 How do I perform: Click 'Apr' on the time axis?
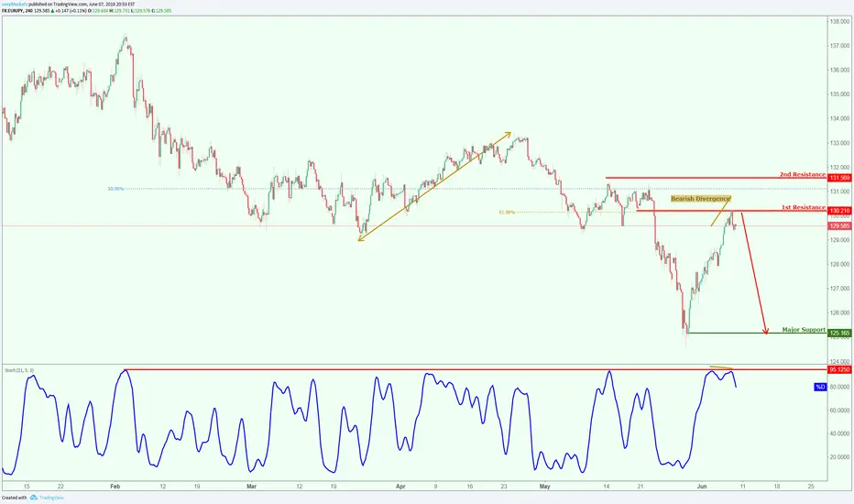[x=400, y=486]
